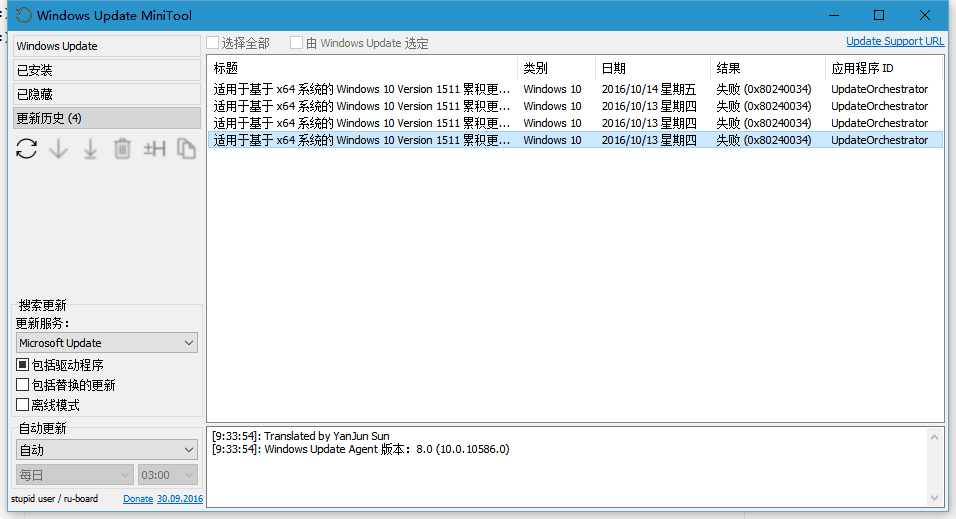Screen dimensions: 956x519
Task: Open the 自动 automatic update dropdown
Action: (x=107, y=450)
